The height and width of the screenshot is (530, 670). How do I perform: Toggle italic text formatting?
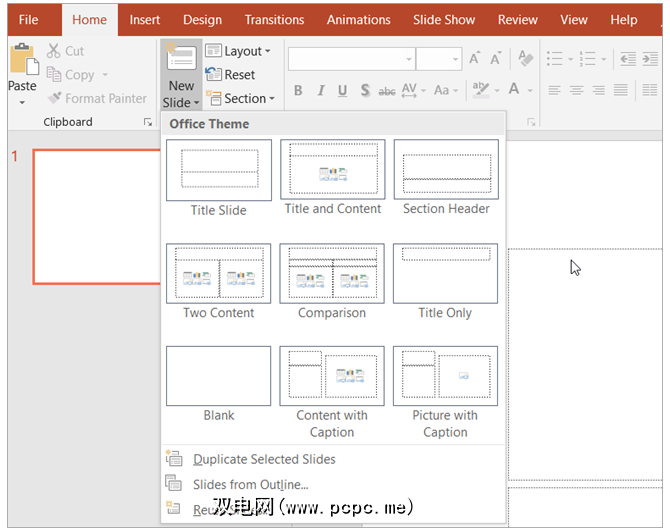(x=320, y=91)
